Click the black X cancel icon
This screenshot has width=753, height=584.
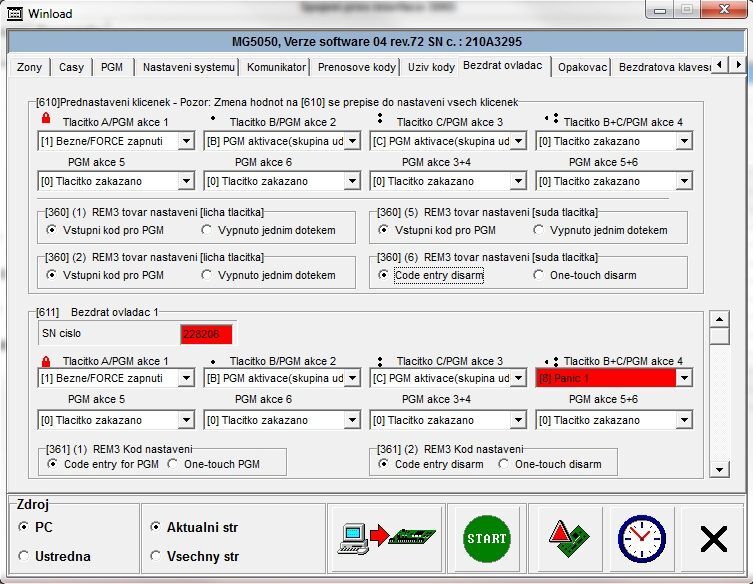pos(713,539)
